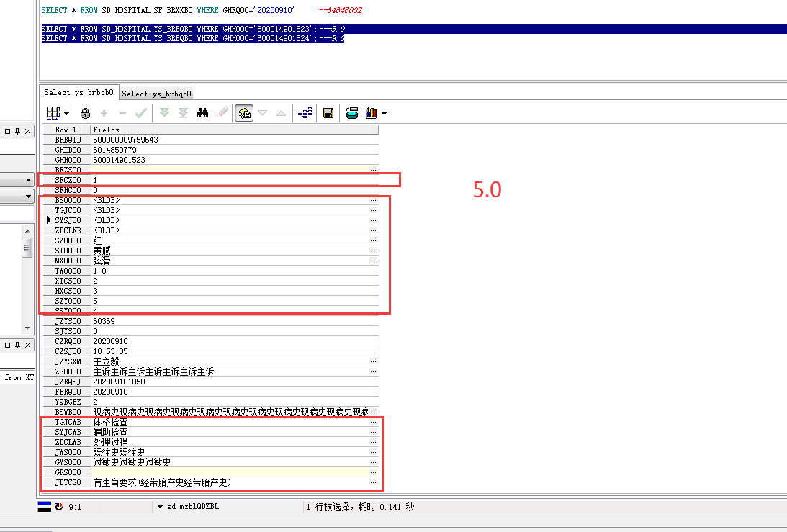Click the clear record eraser icon
This screenshot has height=532, width=787.
[x=221, y=112]
